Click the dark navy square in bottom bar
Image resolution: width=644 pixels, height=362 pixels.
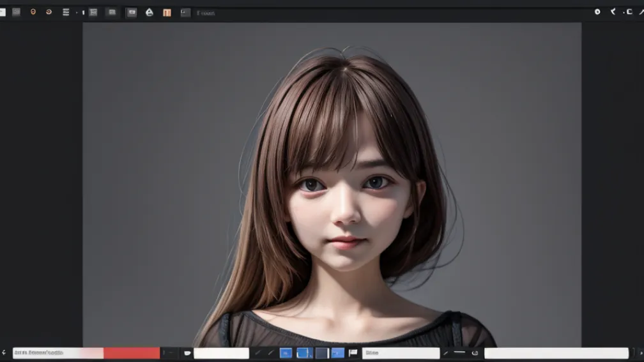[322, 353]
